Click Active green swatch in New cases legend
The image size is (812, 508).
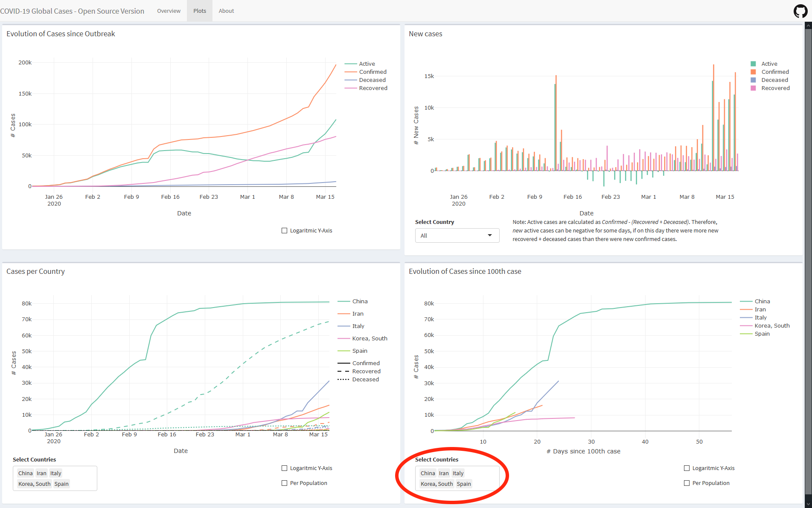coord(753,64)
